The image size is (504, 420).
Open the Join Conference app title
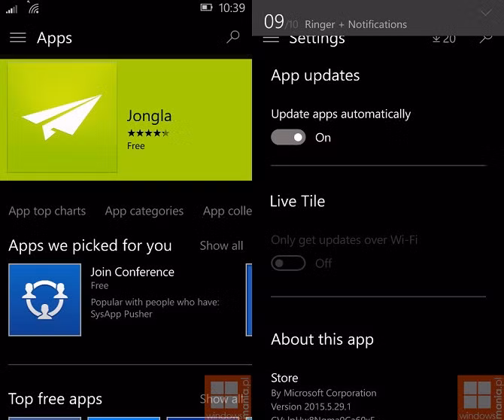pyautogui.click(x=132, y=272)
